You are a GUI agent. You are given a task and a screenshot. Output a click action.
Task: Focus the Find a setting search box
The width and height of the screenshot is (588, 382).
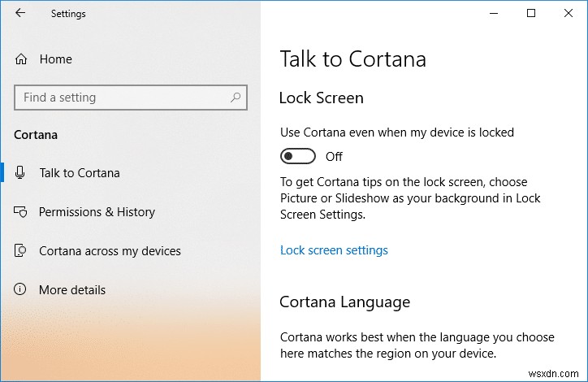131,98
